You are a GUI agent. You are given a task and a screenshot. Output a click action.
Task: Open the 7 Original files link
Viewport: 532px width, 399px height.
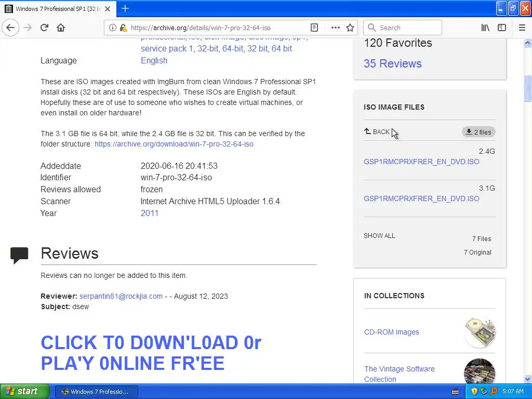[x=477, y=252]
